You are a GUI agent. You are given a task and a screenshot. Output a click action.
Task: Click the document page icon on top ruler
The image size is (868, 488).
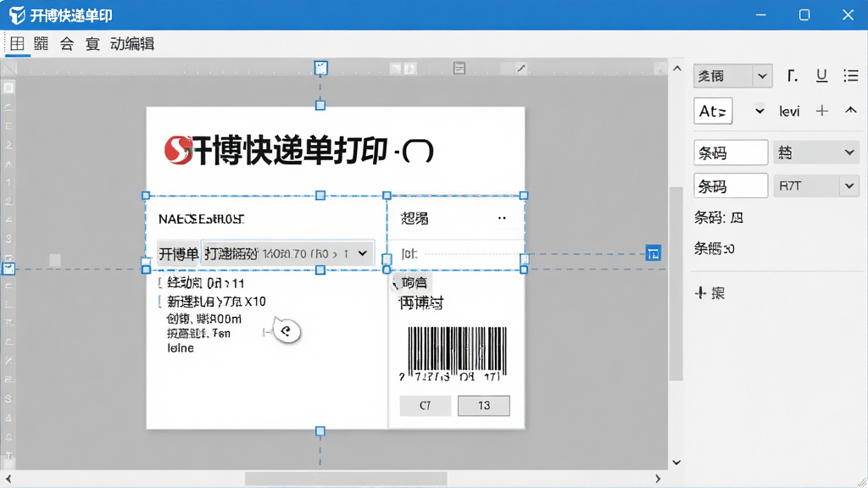pos(459,68)
